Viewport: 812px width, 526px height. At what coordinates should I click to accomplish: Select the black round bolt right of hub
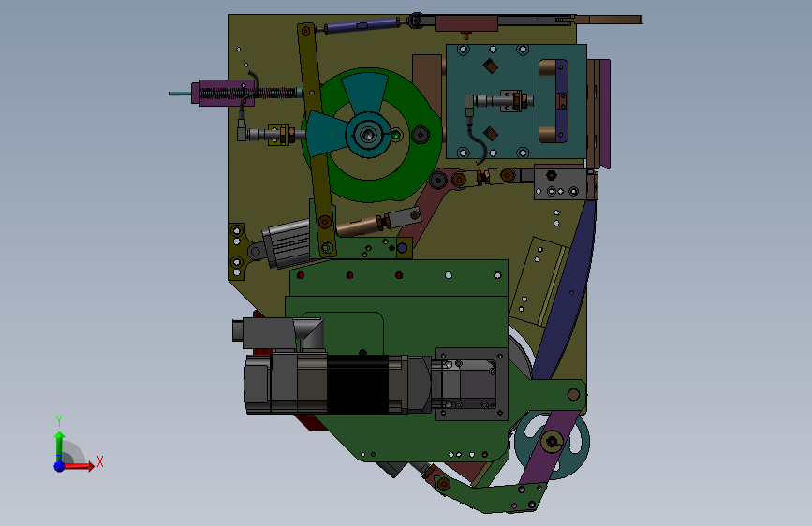tap(420, 135)
